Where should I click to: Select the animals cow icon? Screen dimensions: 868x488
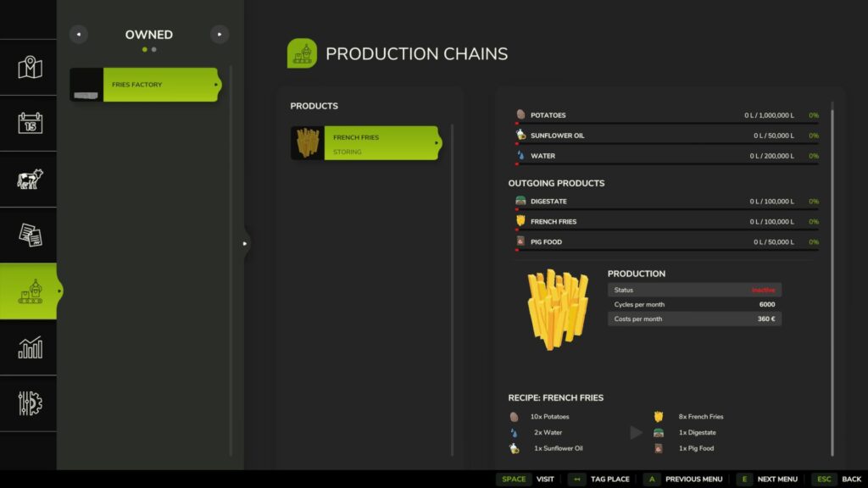point(30,180)
